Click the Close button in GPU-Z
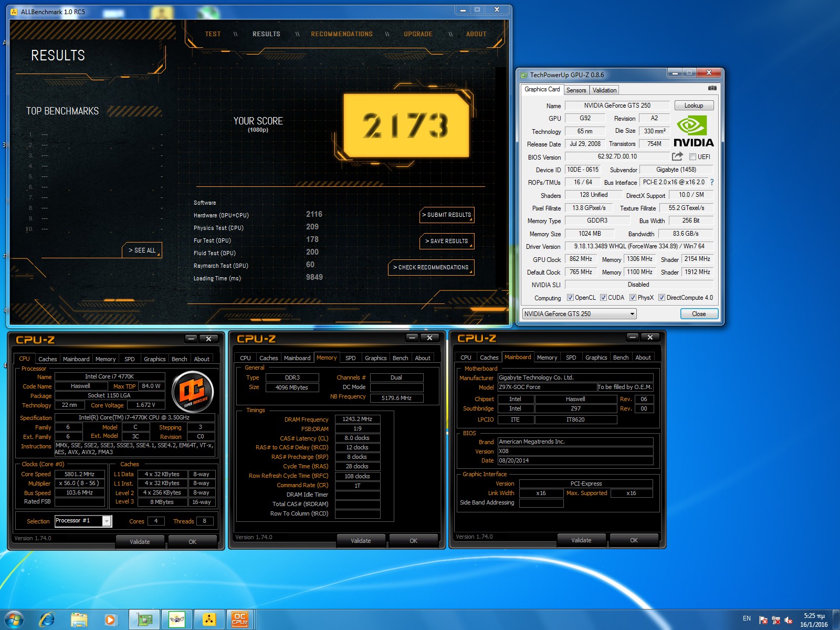Viewport: 840px width, 630px height. pyautogui.click(x=699, y=314)
